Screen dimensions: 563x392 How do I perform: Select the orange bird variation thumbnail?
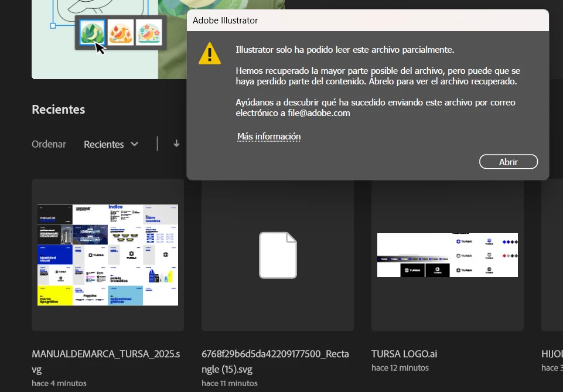click(120, 33)
